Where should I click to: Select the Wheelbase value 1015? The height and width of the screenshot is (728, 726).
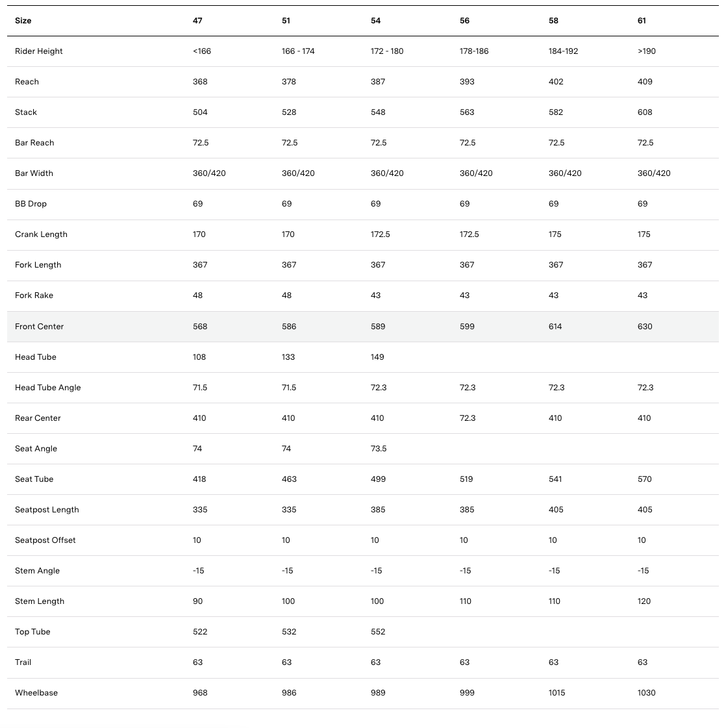click(x=557, y=693)
